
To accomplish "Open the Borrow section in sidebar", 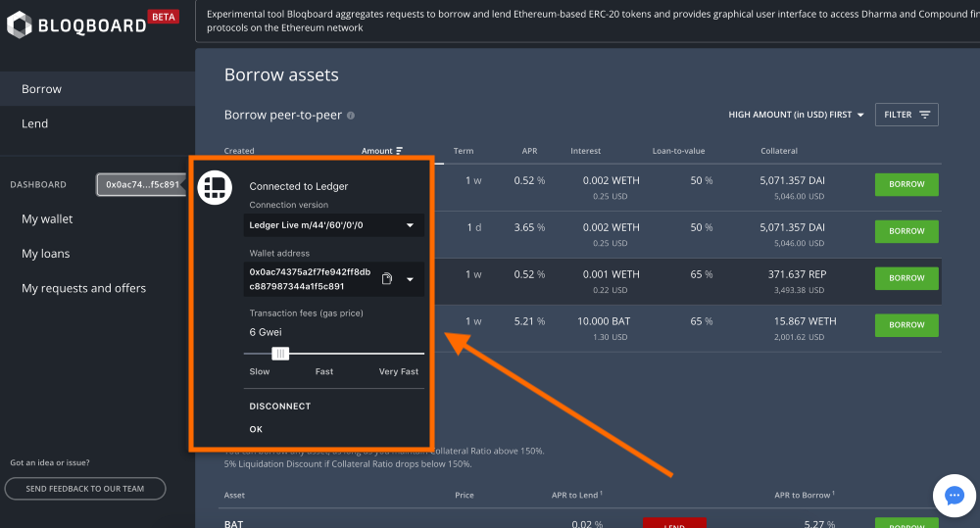I will point(97,89).
